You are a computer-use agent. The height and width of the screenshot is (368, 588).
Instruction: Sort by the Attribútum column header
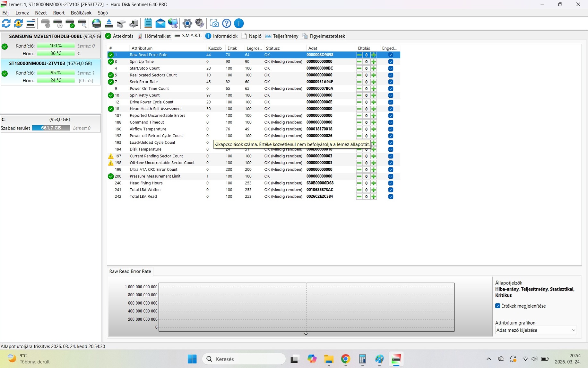click(167, 48)
